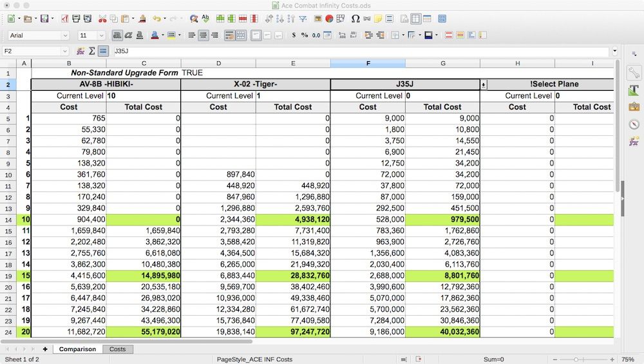Click the Sum (sigma) icon in formula bar
Viewport: 644px width, 364px height.
click(91, 51)
